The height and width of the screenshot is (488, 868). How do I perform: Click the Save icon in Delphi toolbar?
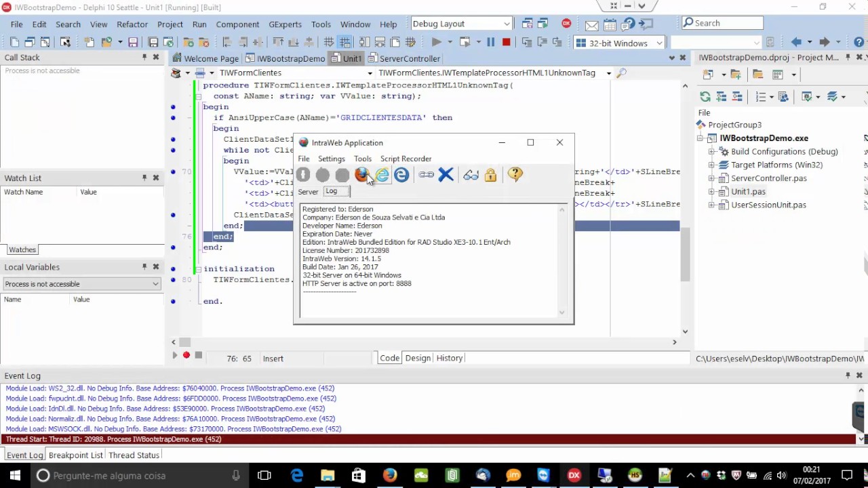[x=133, y=42]
